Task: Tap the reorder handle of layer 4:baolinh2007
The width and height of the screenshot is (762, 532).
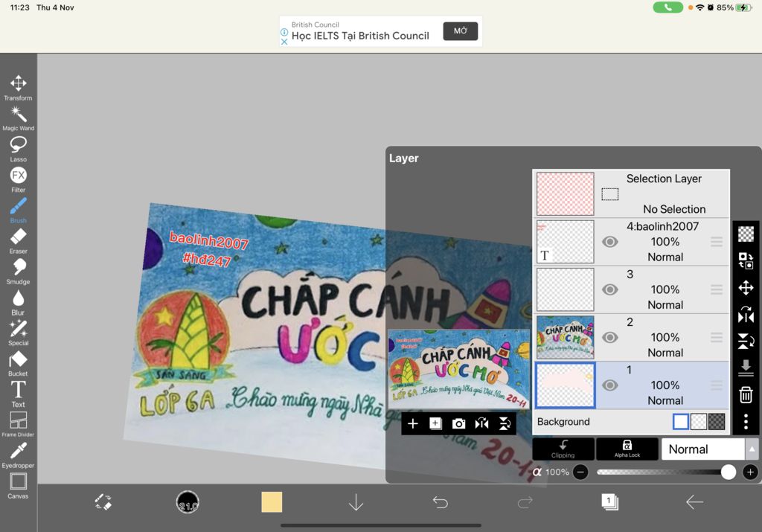Action: click(717, 242)
